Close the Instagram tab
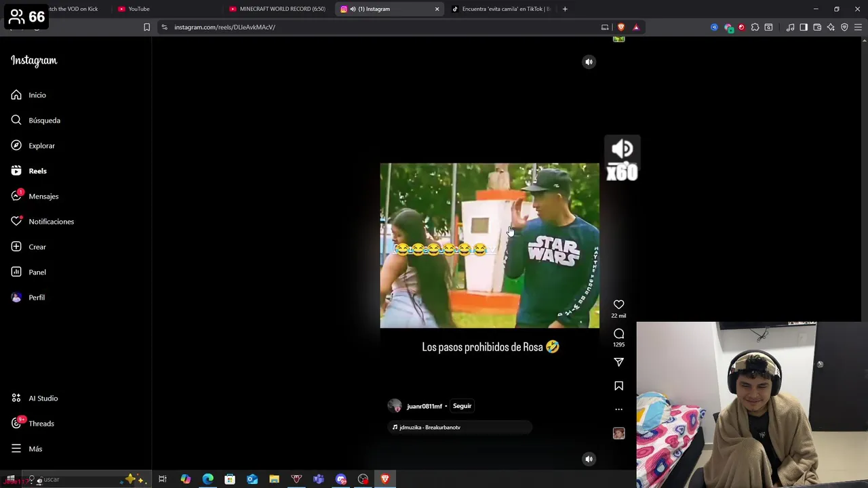 pyautogui.click(x=437, y=9)
